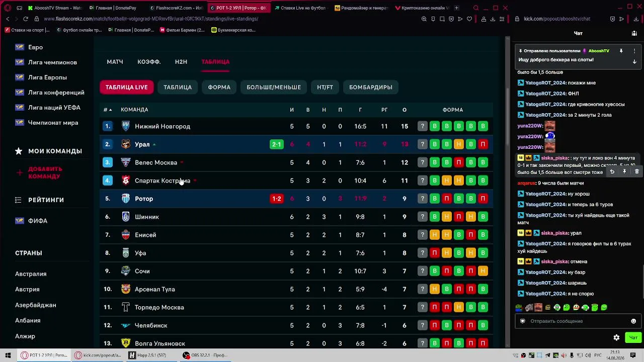Click the Челябинск team logo
644x362 pixels.
click(126, 325)
